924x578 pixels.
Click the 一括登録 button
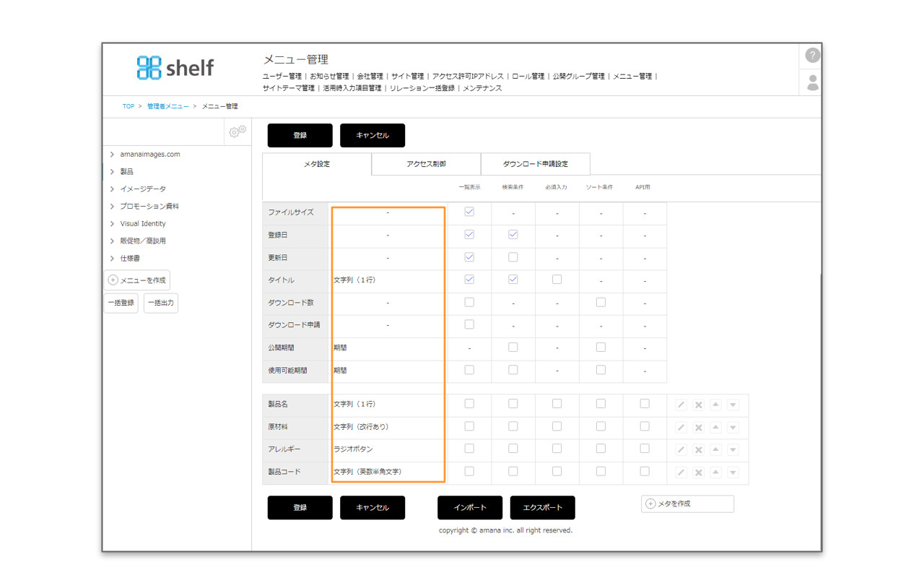121,303
